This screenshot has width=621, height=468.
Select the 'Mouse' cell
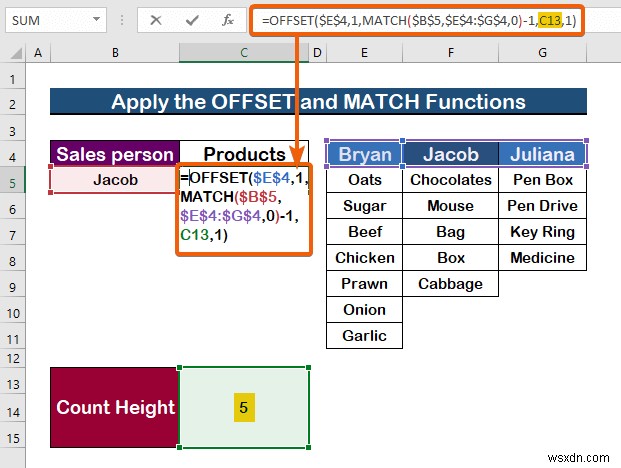(x=450, y=206)
